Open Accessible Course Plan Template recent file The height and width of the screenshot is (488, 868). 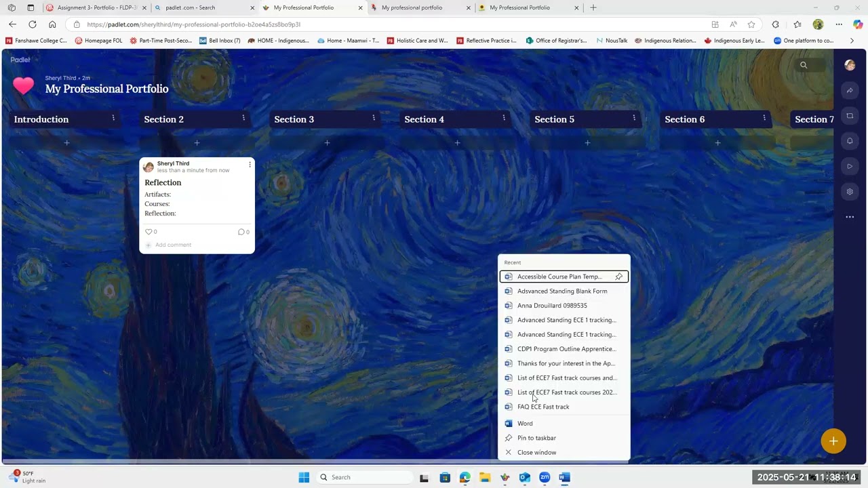(x=559, y=277)
